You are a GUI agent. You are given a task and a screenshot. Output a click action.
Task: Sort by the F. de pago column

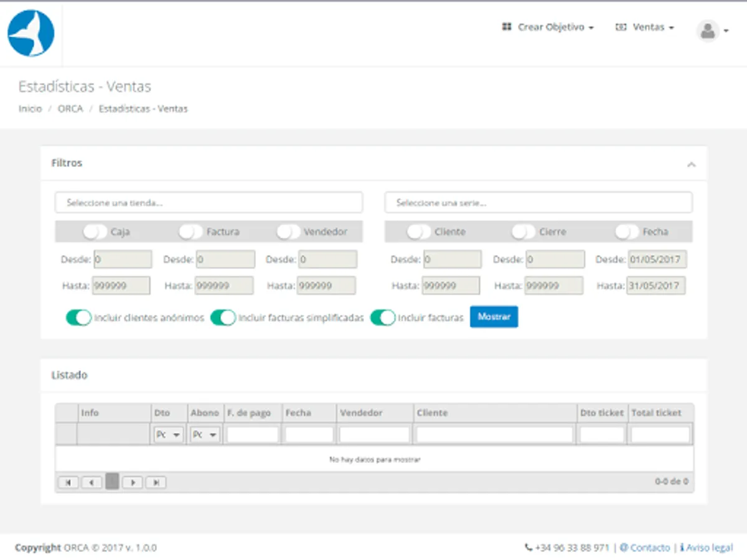253,413
